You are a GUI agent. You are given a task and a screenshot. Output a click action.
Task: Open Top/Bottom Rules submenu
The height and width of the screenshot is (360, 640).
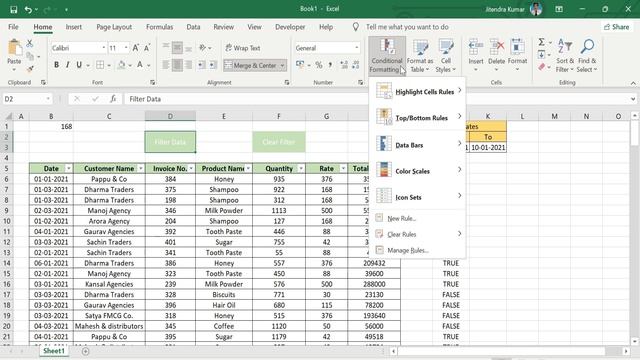(418, 118)
